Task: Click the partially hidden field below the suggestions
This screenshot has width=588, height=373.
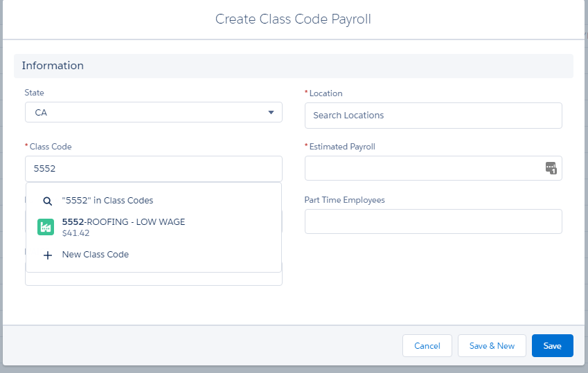Action: click(x=153, y=279)
